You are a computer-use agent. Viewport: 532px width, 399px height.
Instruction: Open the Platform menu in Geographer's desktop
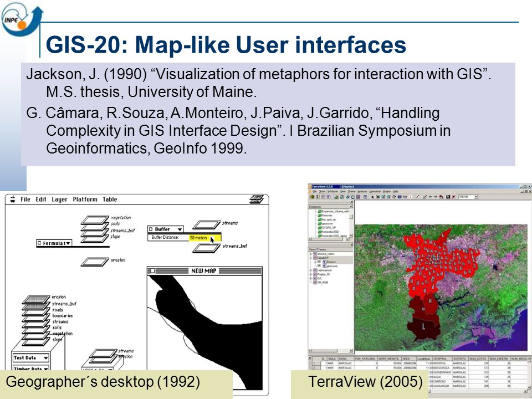pyautogui.click(x=85, y=199)
